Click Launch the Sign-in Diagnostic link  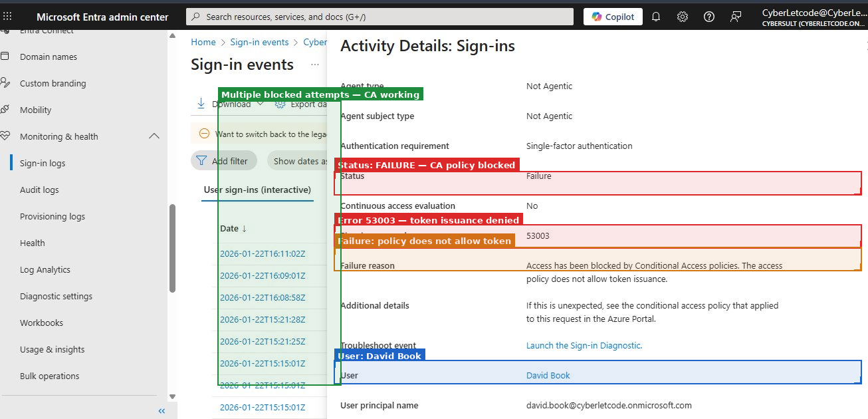pyautogui.click(x=584, y=345)
